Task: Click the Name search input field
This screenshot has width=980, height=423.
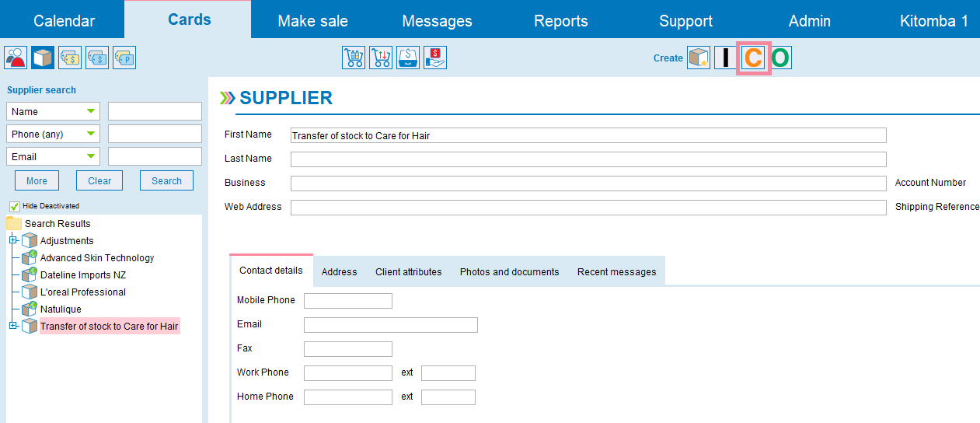Action: point(155,111)
